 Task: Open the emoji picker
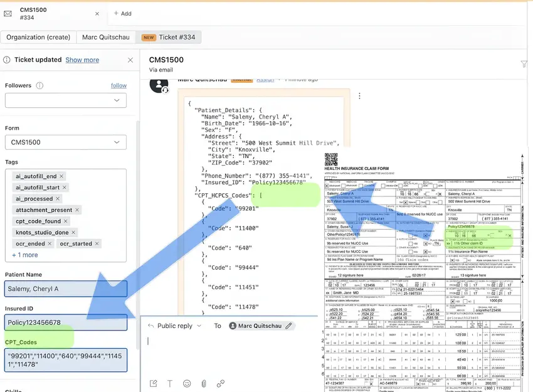[x=187, y=383]
